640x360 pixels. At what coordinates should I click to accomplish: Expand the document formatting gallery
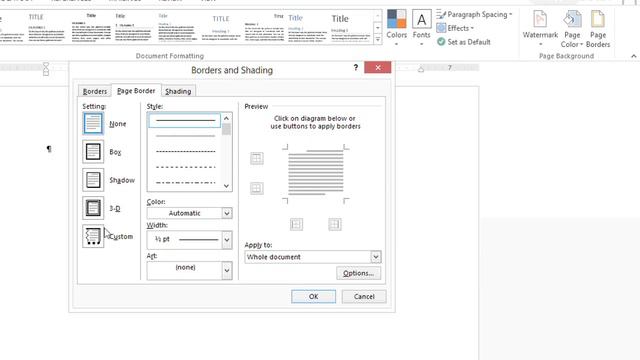(378, 40)
